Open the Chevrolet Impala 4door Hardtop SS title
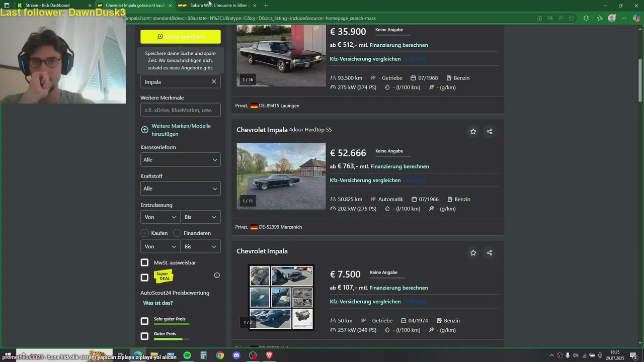 (284, 130)
